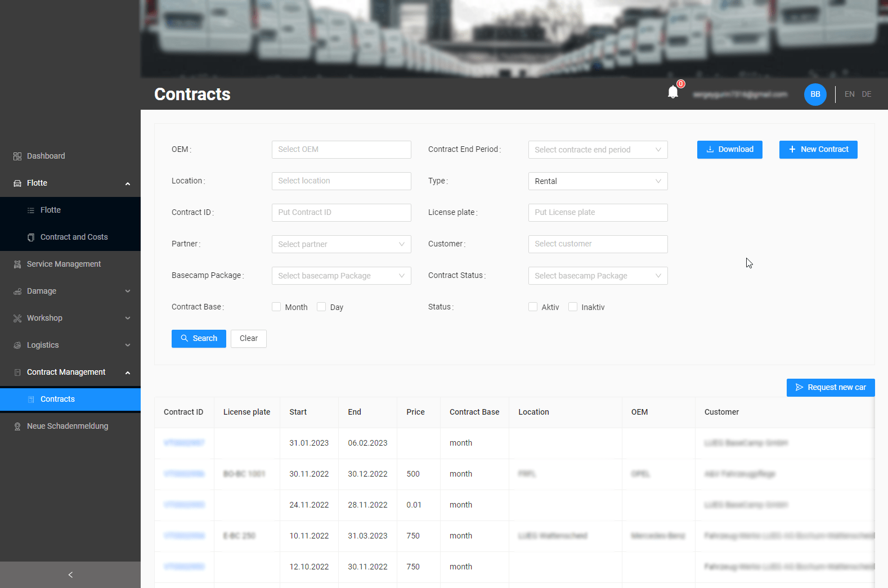The height and width of the screenshot is (588, 888).
Task: Click the End date 31.03.2023 cell
Action: point(367,536)
